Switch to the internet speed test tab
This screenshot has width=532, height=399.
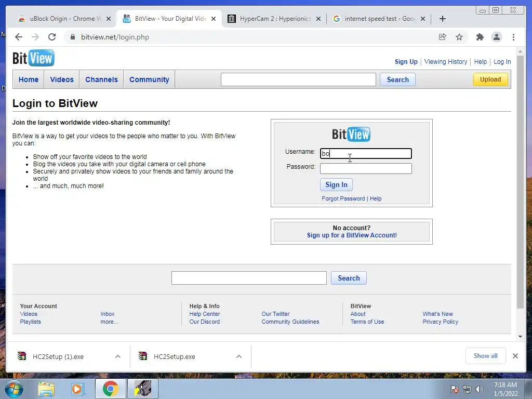coord(379,19)
